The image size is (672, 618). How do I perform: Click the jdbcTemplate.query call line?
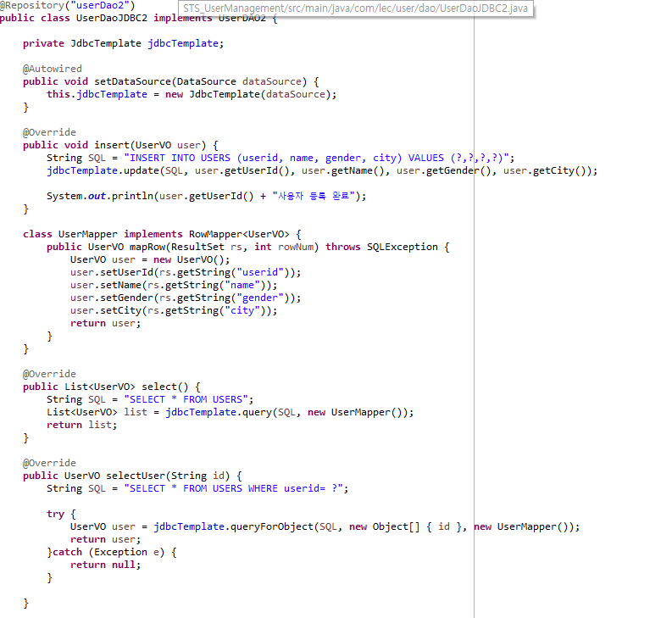(230, 413)
